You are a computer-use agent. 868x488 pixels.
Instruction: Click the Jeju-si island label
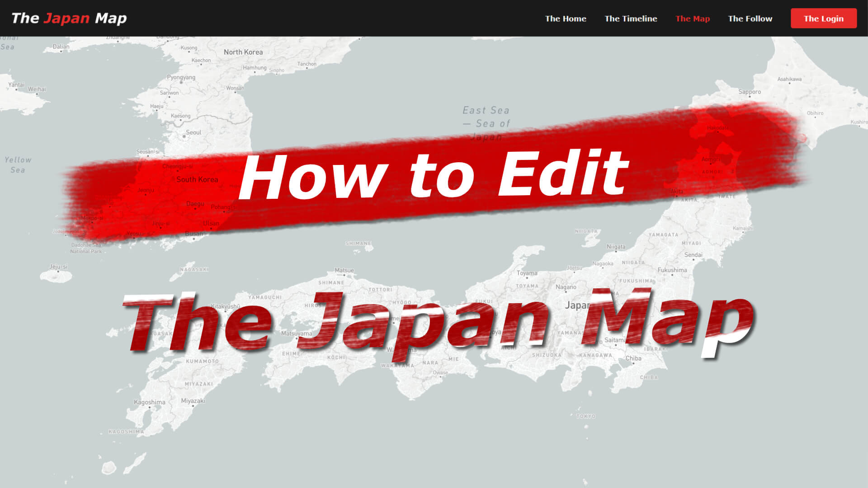58,267
